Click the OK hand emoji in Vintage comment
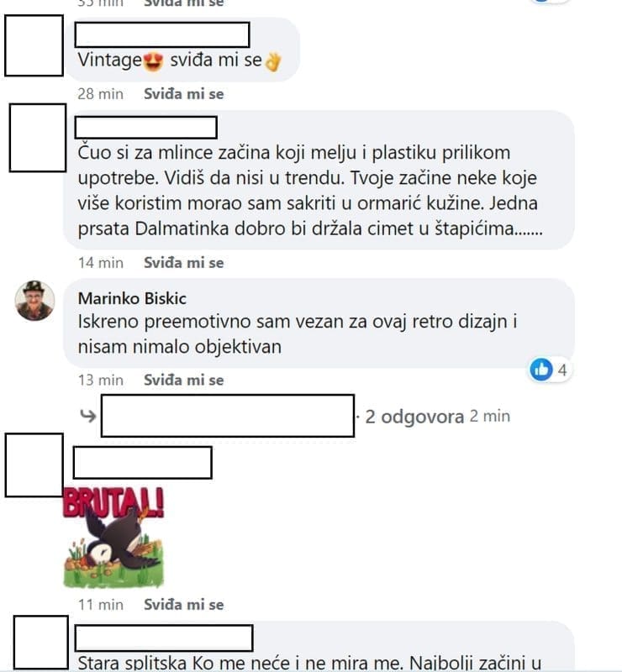The height and width of the screenshot is (672, 622). click(x=273, y=61)
